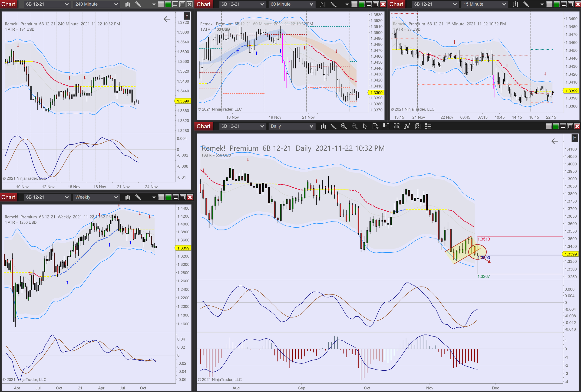Screen dimensions: 581x392
Task: Select the cursor pointer tool in Daily chart
Action: 365,126
